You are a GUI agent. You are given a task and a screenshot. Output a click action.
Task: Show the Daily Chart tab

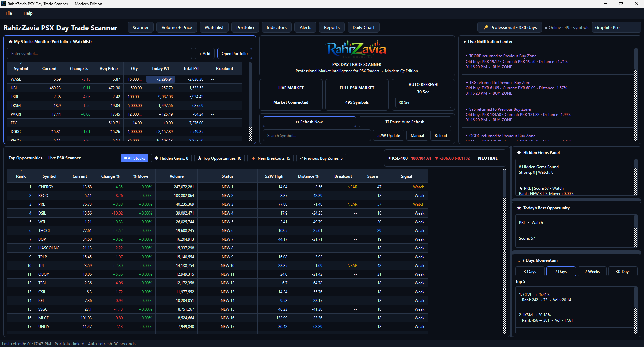pos(364,27)
